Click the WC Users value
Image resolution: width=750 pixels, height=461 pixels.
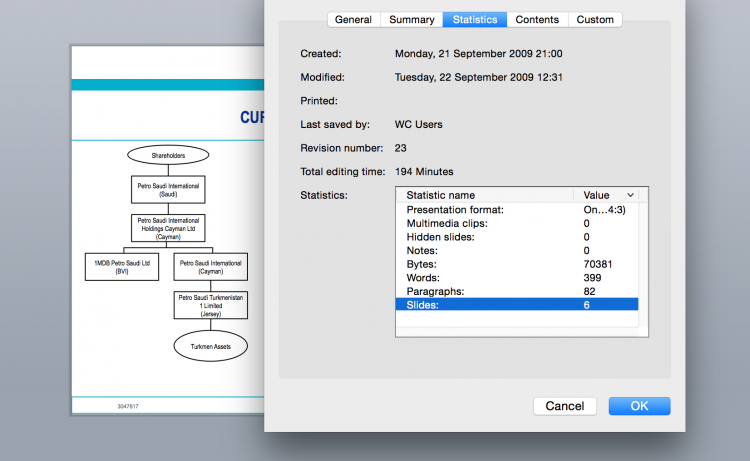click(419, 124)
